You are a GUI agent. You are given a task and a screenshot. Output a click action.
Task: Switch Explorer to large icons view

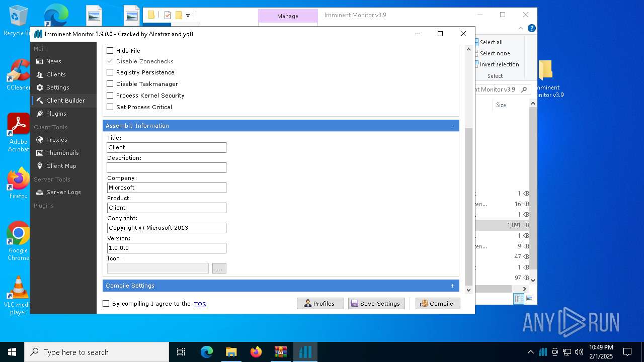click(530, 299)
